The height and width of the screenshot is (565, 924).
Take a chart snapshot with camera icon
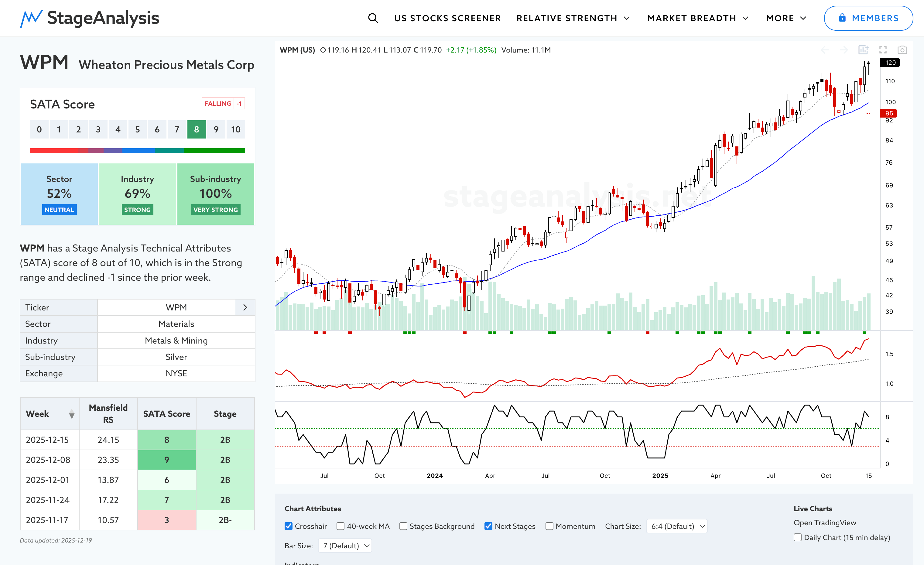(x=902, y=50)
